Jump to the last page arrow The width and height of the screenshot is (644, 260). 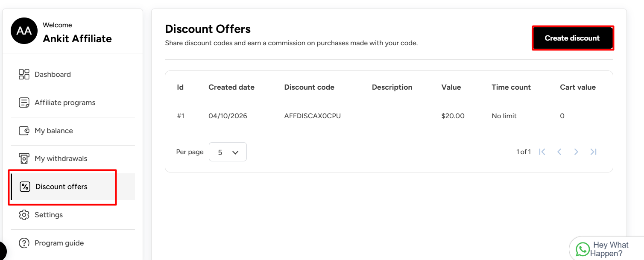pos(593,152)
